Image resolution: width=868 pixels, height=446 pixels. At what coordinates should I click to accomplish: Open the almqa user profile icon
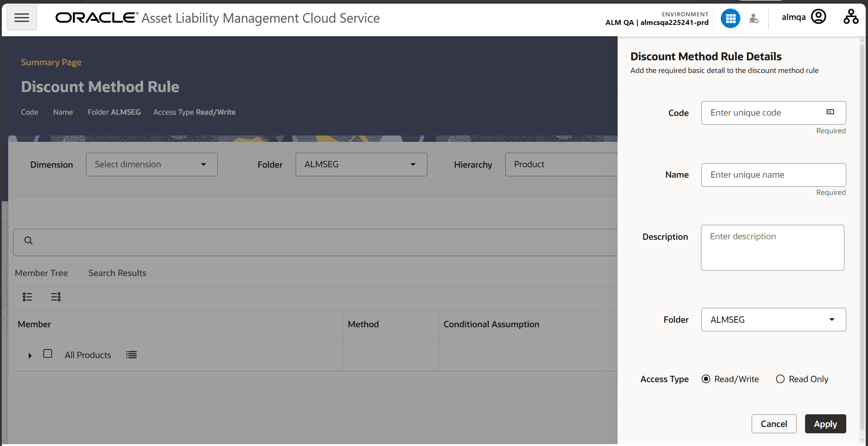point(819,17)
